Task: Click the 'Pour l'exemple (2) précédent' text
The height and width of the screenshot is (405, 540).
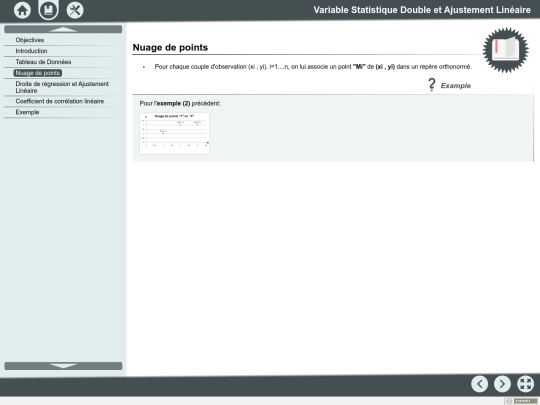Action: coord(180,103)
